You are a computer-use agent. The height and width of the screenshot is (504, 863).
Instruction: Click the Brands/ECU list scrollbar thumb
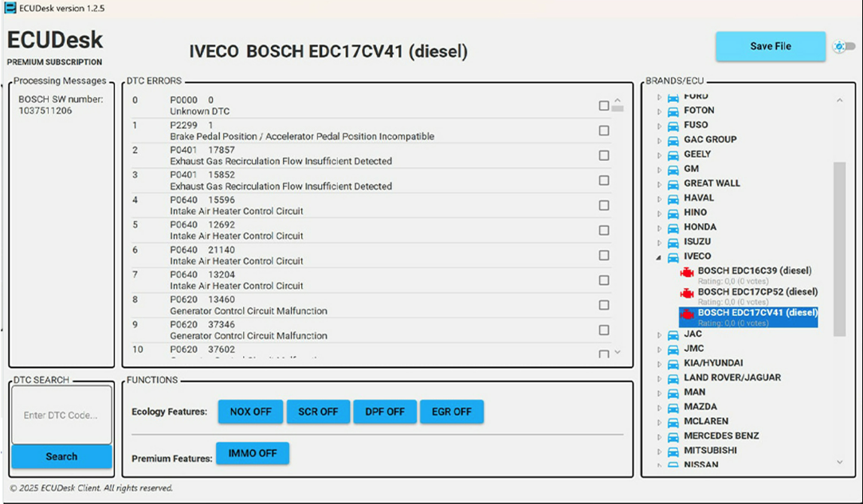click(x=839, y=248)
